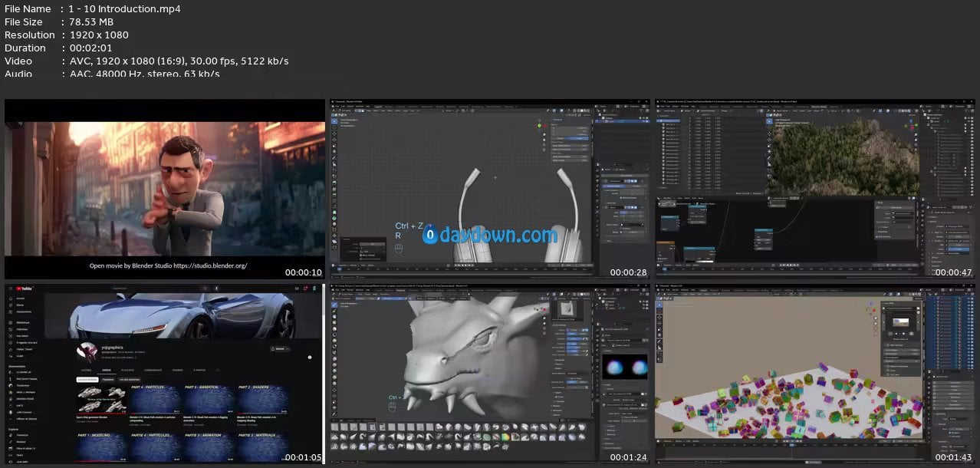This screenshot has width=980, height=468.
Task: Open the PARTIE 2 : MATERIAUX video
Action: (262, 447)
